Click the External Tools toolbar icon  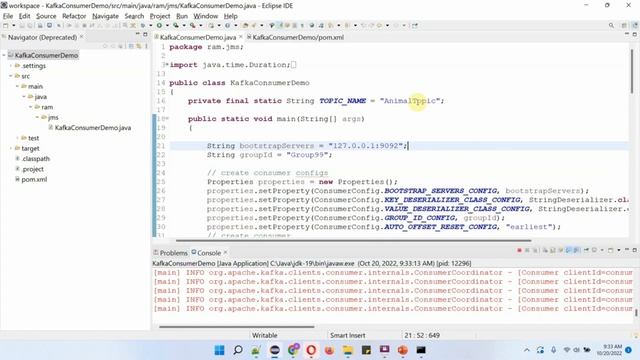(x=192, y=25)
